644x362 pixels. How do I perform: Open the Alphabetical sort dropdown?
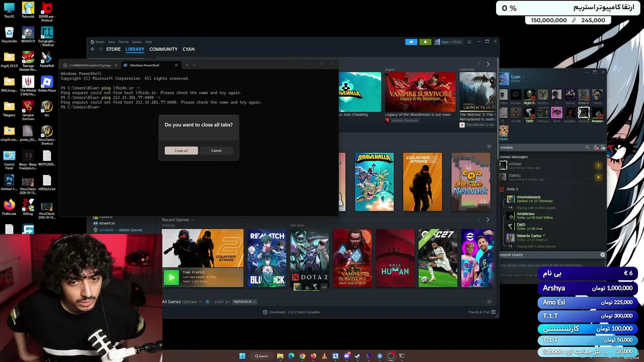point(245,302)
